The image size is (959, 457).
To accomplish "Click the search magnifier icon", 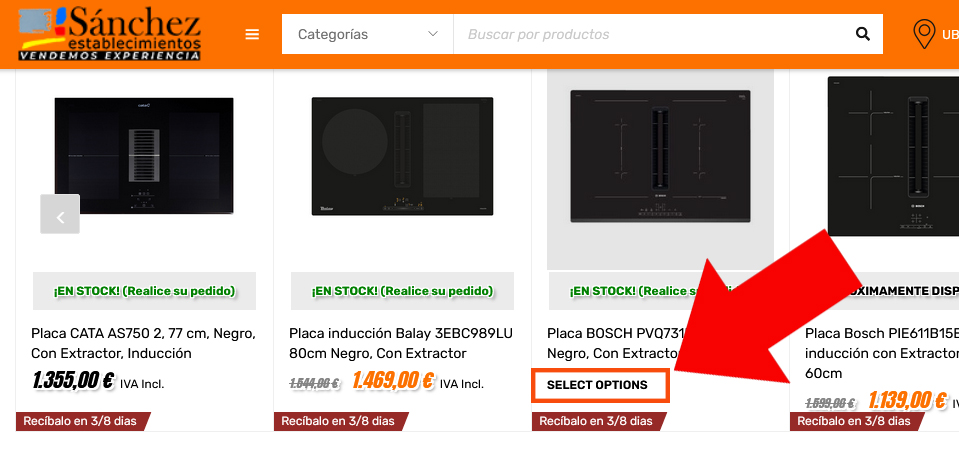I will click(862, 34).
